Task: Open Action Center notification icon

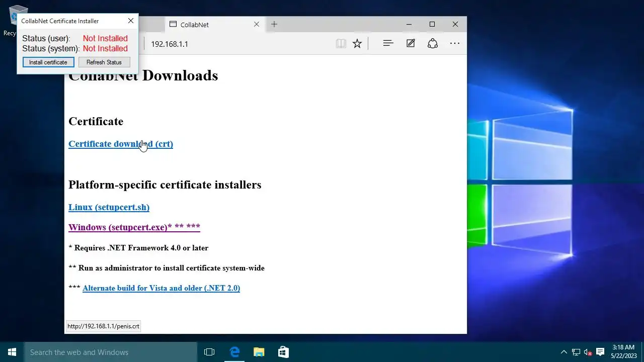Action: (600, 352)
